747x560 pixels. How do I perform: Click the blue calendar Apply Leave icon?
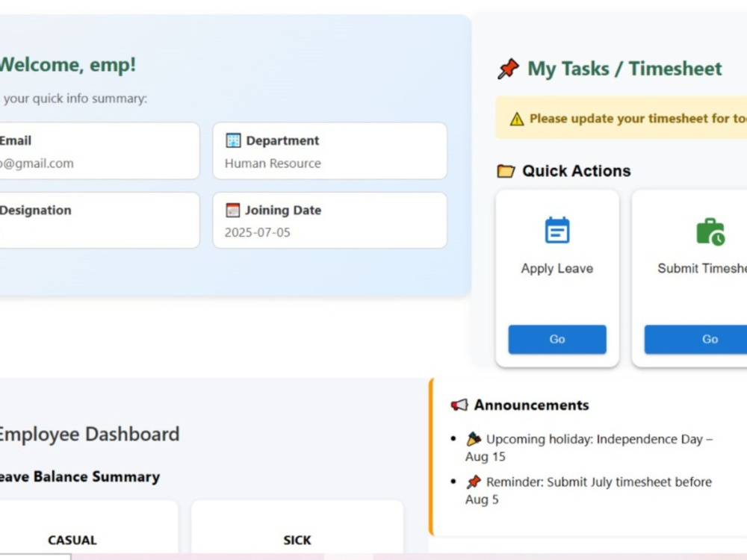click(557, 231)
